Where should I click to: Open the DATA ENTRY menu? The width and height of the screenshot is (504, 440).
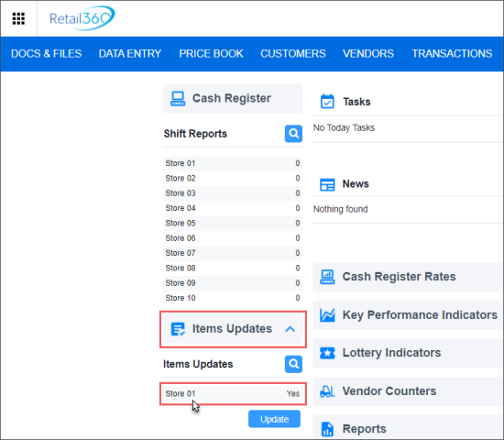click(130, 54)
